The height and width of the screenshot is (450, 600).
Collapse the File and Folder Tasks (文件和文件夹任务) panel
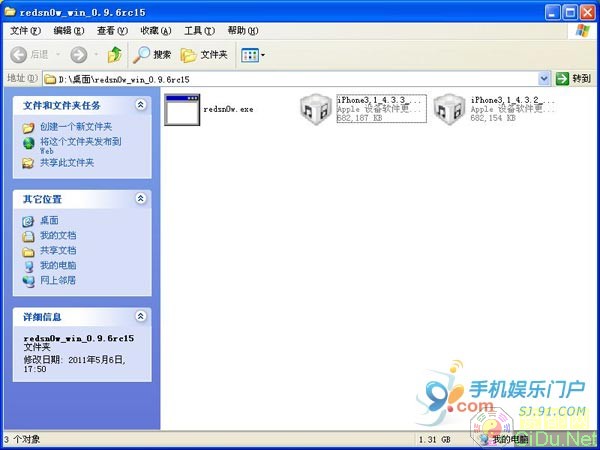[x=140, y=104]
